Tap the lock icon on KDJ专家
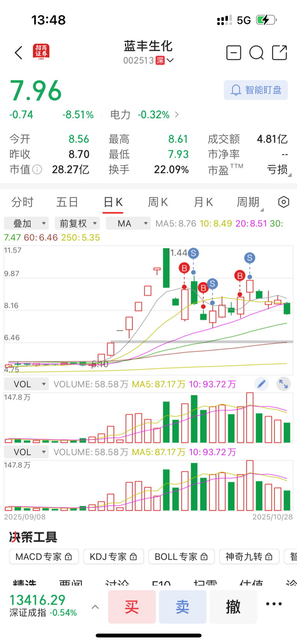The height and width of the screenshot is (644, 297). coord(133,557)
